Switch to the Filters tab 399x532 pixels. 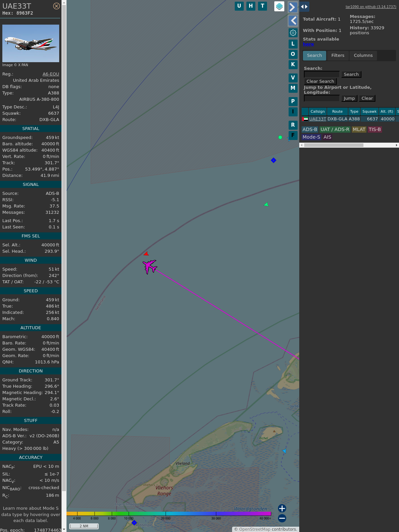coord(338,56)
